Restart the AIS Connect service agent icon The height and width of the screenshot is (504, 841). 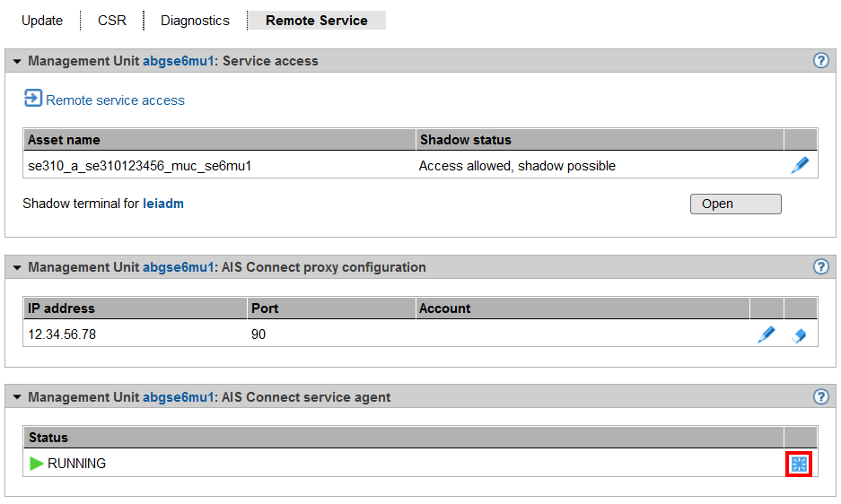pyautogui.click(x=799, y=464)
